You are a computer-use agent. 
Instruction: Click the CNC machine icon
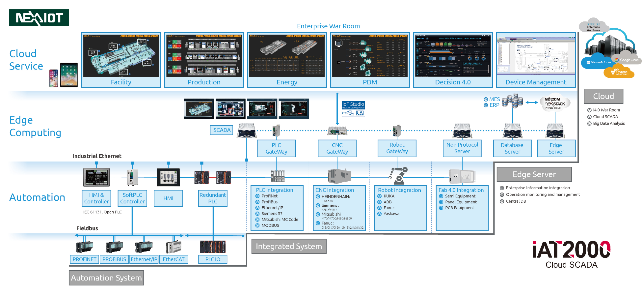click(339, 176)
